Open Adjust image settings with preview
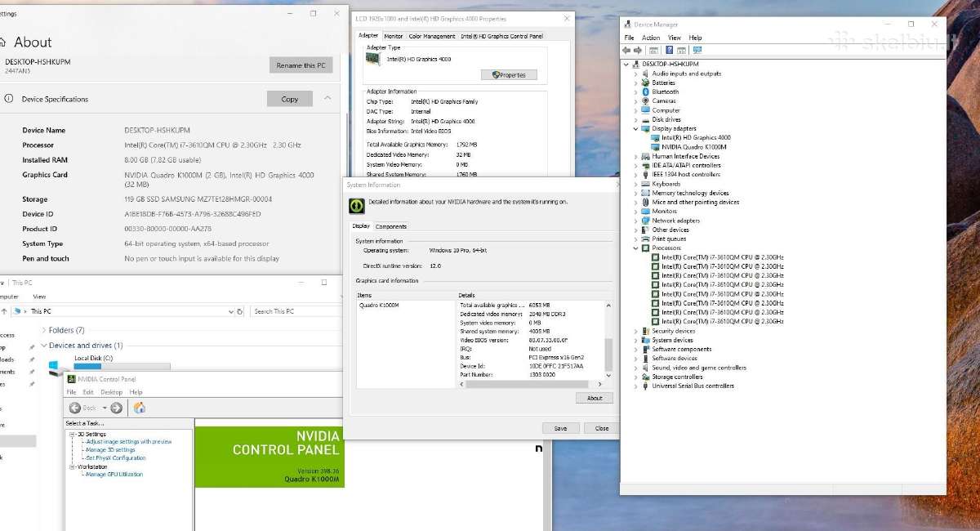Image resolution: width=980 pixels, height=531 pixels. point(129,442)
